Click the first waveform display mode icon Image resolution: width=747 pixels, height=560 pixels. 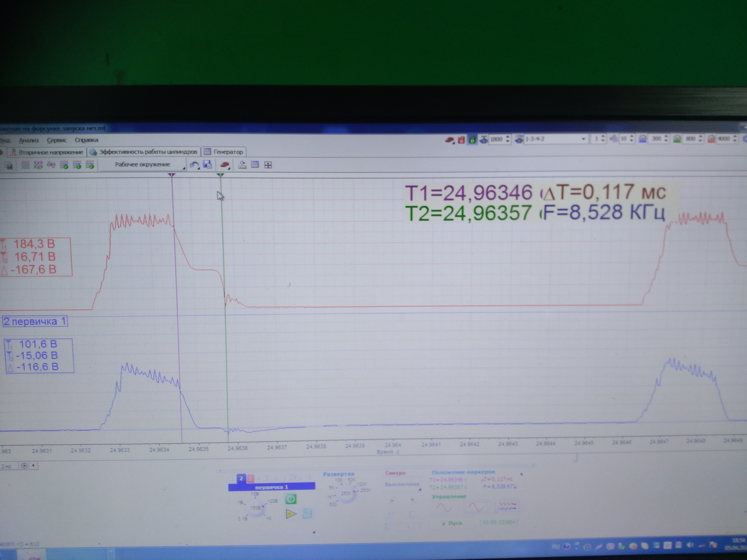click(x=25, y=165)
